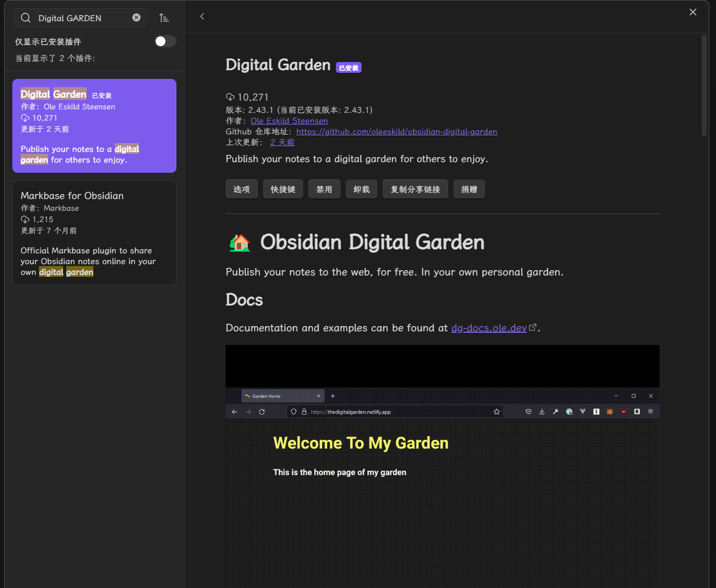
Task: Open author link Ole Eskild Steensen
Action: [289, 121]
